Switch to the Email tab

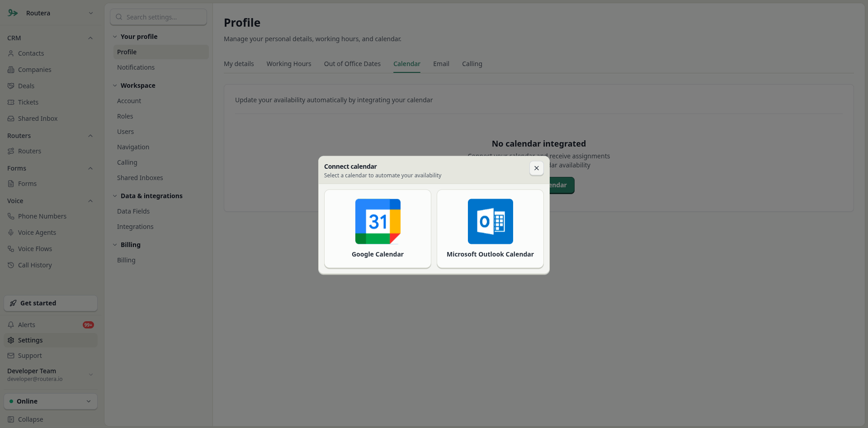point(441,64)
